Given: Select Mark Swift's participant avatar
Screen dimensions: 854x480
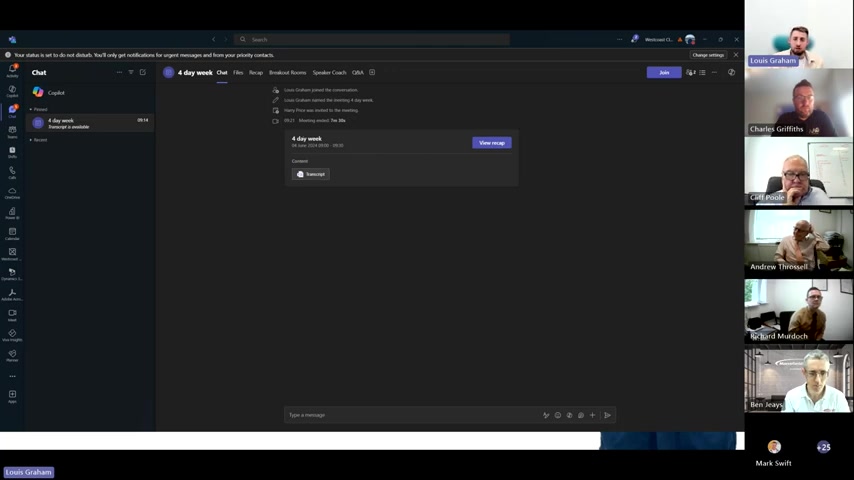Looking at the screenshot, I should tap(774, 447).
